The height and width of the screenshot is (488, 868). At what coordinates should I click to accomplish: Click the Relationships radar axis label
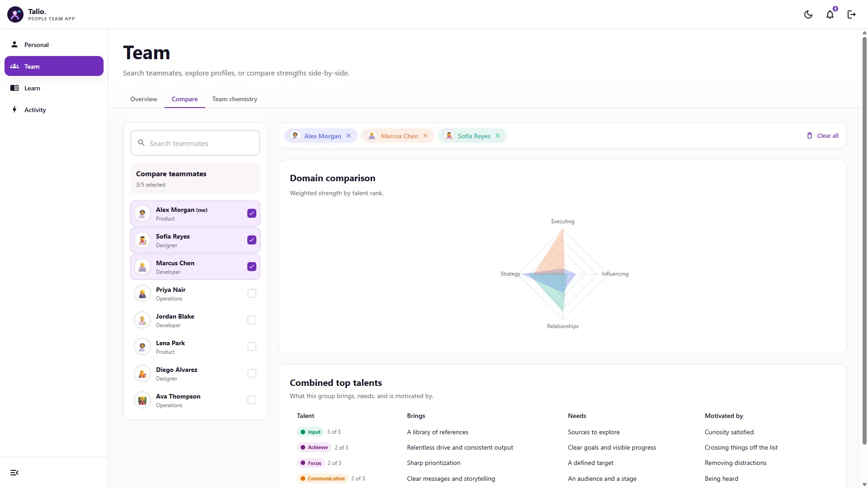point(562,326)
